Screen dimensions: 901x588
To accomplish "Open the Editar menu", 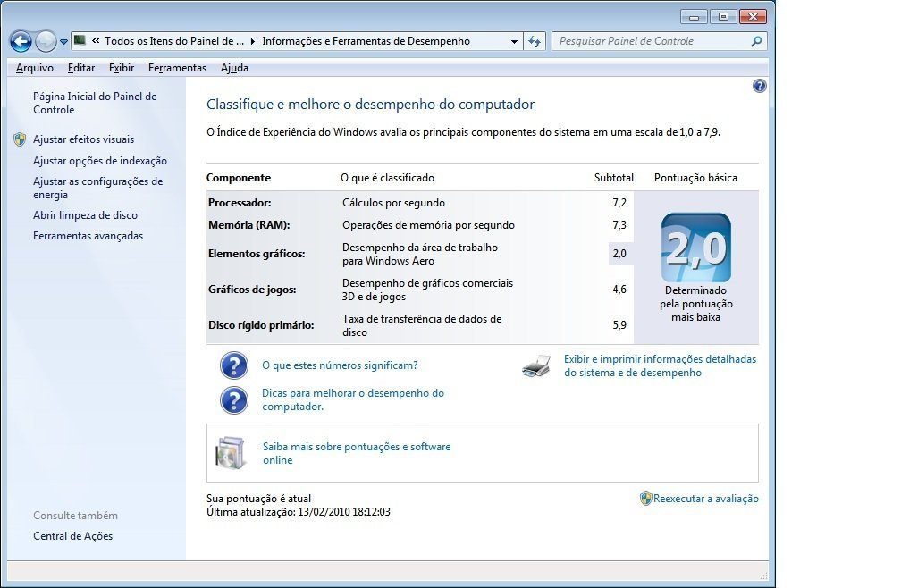I will pos(81,68).
